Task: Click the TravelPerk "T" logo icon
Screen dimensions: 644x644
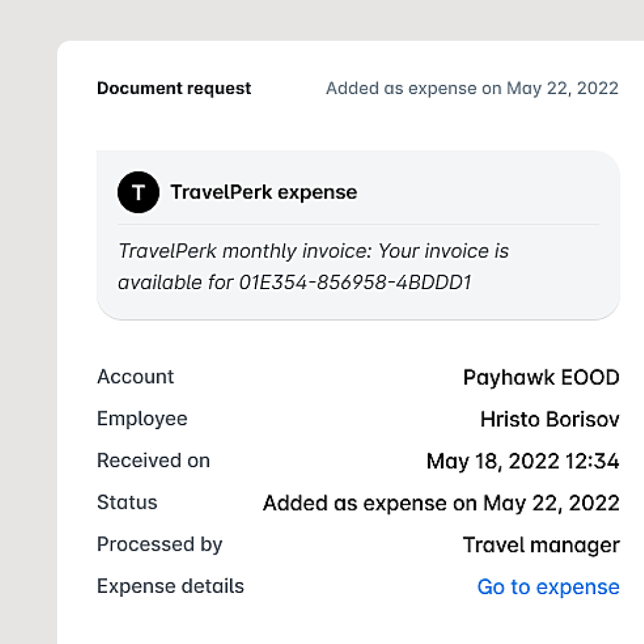Action: tap(138, 192)
